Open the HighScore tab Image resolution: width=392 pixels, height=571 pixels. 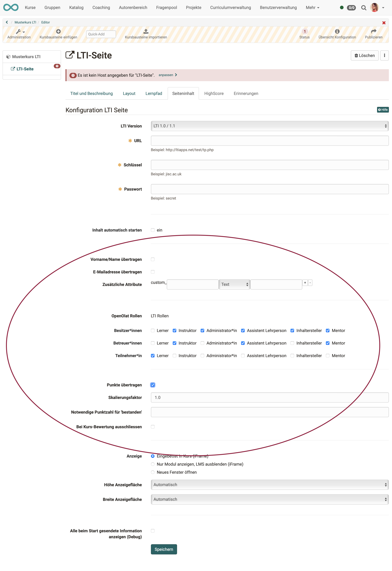pos(214,93)
